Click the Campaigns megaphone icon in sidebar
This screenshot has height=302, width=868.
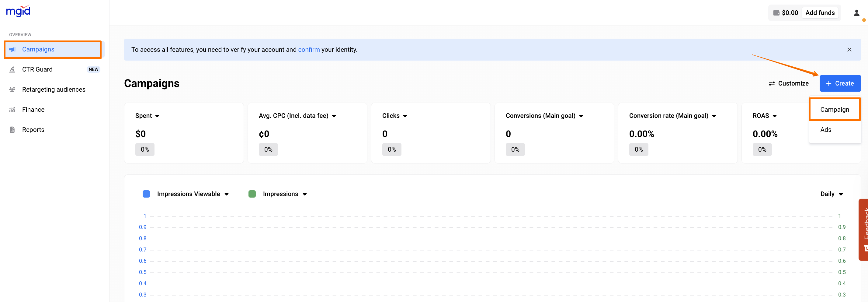(12, 50)
